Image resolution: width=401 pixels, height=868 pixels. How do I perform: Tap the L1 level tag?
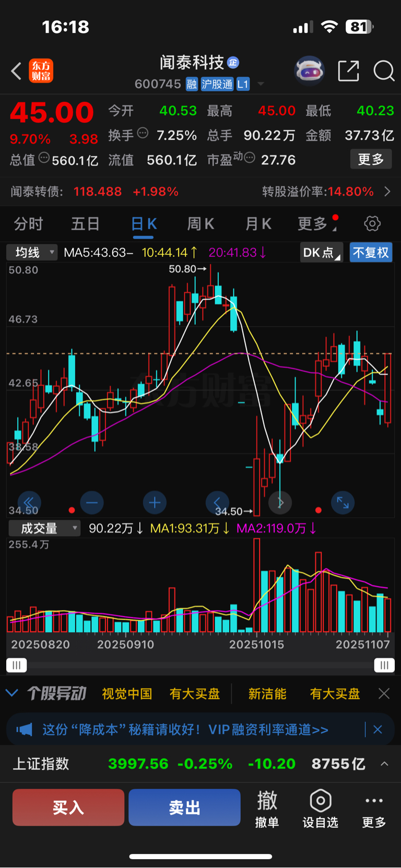(243, 84)
